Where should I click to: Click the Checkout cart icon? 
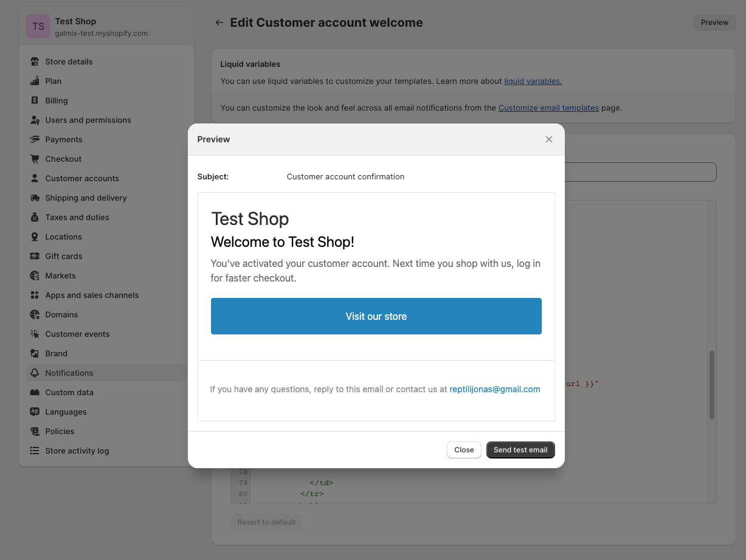click(35, 159)
